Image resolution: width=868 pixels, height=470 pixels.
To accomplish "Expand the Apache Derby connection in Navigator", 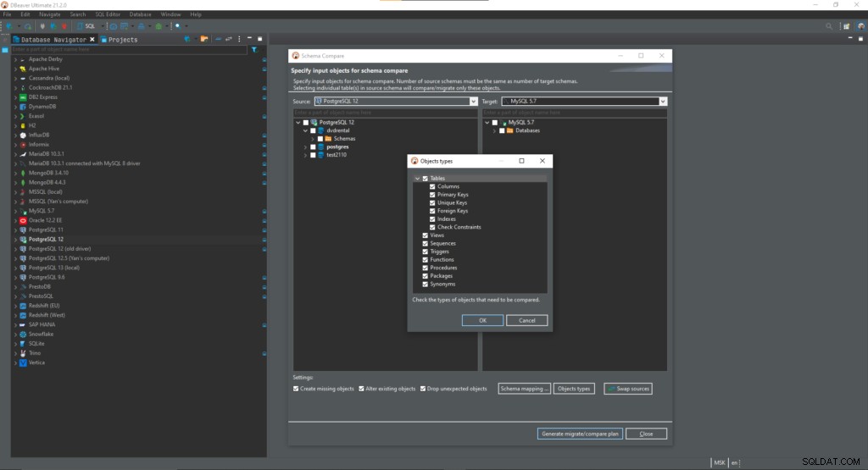I will 15,59.
